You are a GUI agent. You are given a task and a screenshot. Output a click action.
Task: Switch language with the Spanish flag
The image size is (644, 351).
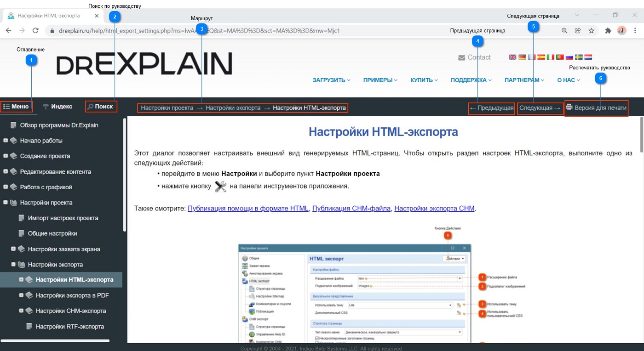(x=541, y=57)
